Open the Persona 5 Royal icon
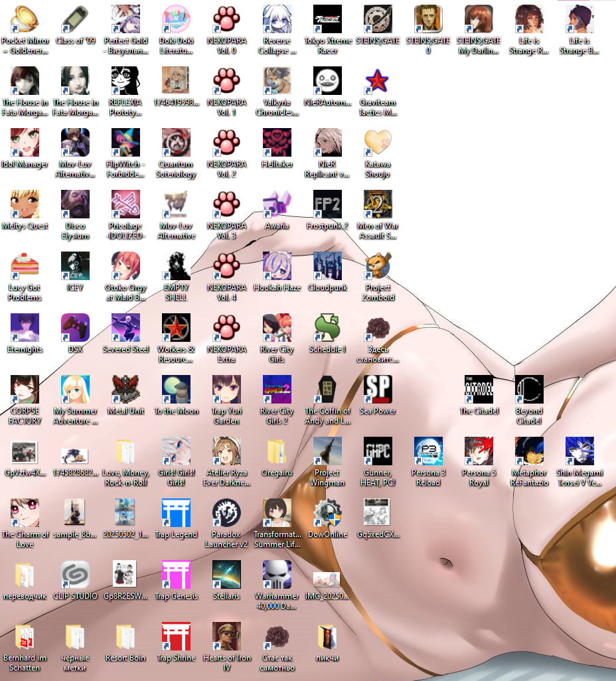 pos(479,451)
